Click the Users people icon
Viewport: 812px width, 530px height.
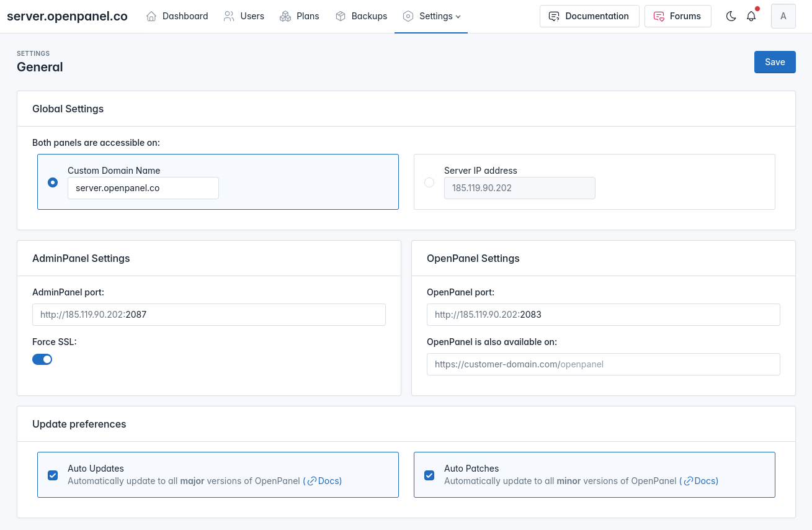229,16
